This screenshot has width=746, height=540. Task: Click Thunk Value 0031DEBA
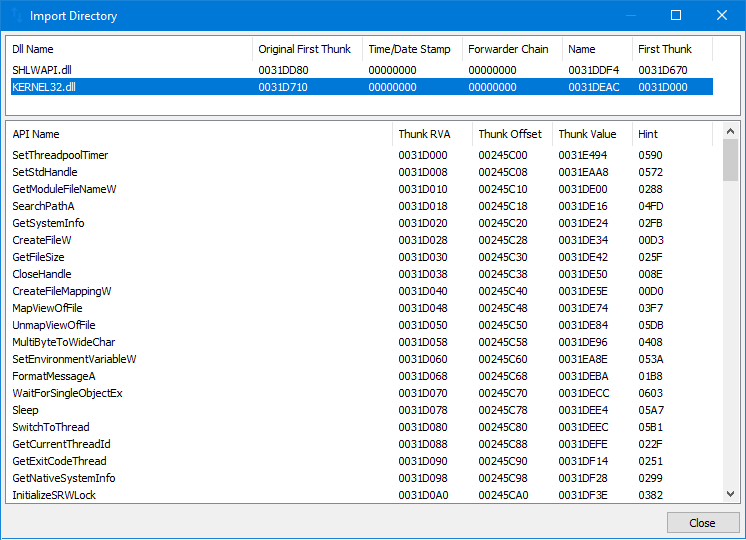pos(583,377)
